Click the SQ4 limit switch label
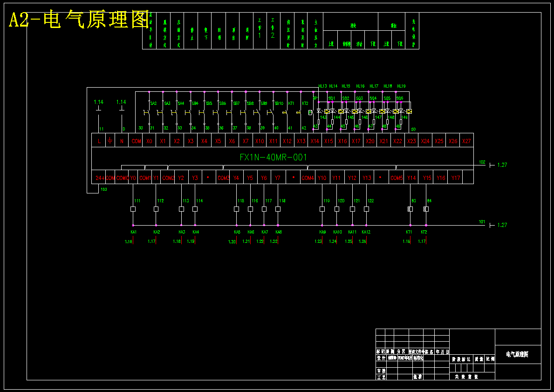 (x=373, y=98)
